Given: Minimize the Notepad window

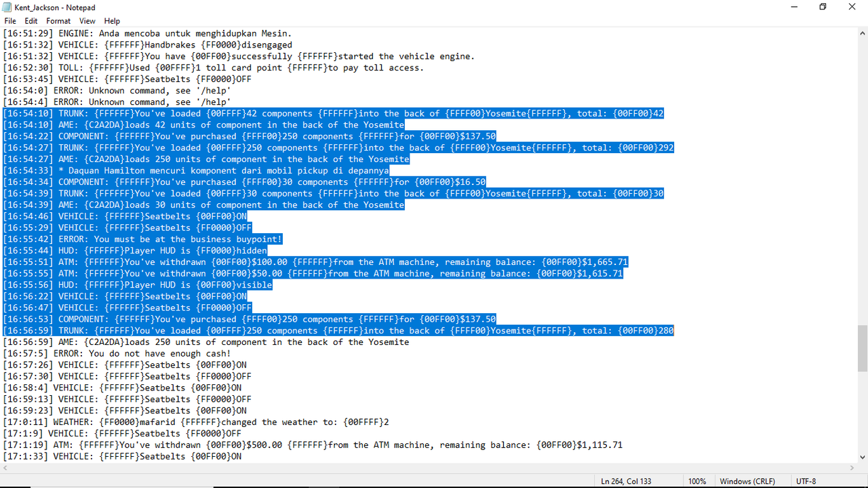Looking at the screenshot, I should click(x=793, y=7).
